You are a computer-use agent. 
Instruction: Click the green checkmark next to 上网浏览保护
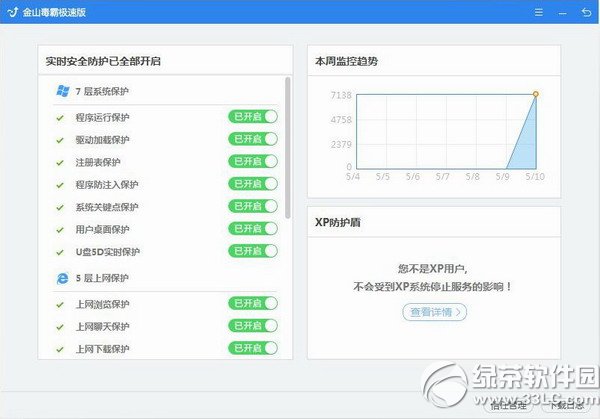click(60, 305)
